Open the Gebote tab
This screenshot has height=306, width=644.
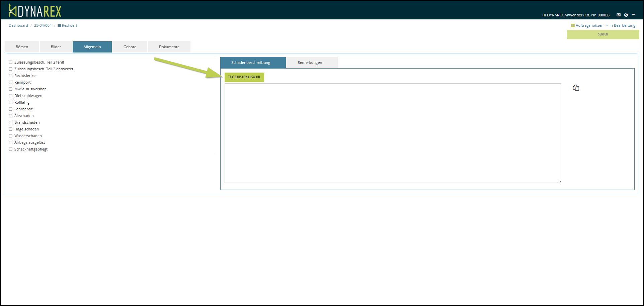pyautogui.click(x=130, y=47)
